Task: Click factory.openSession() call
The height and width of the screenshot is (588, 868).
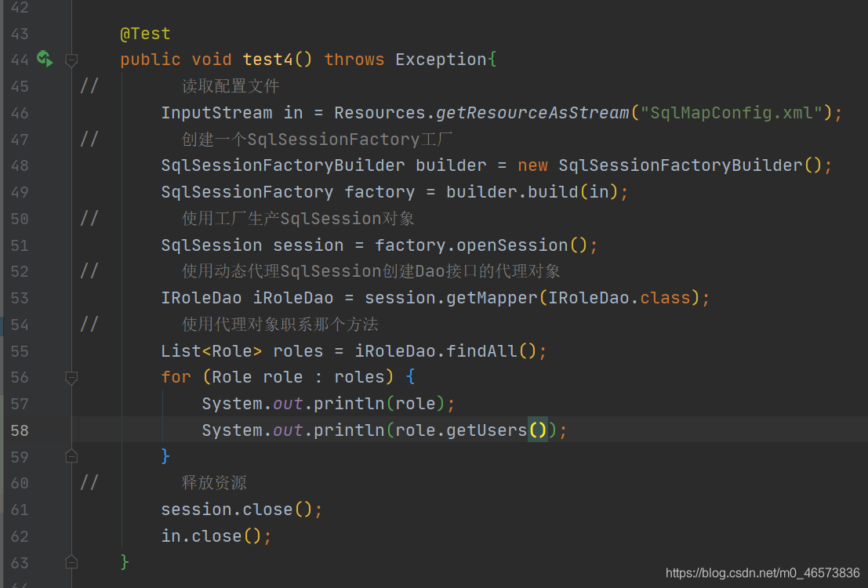Action: (x=481, y=245)
